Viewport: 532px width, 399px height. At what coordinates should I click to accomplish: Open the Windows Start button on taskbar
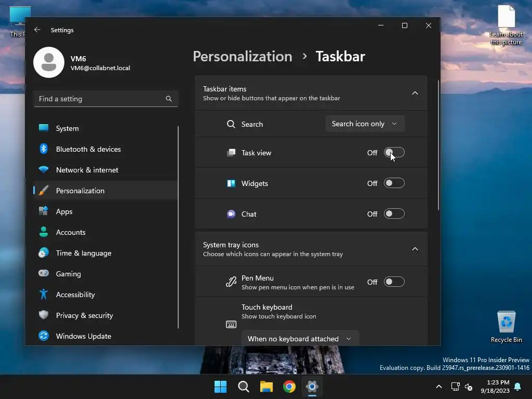click(220, 387)
